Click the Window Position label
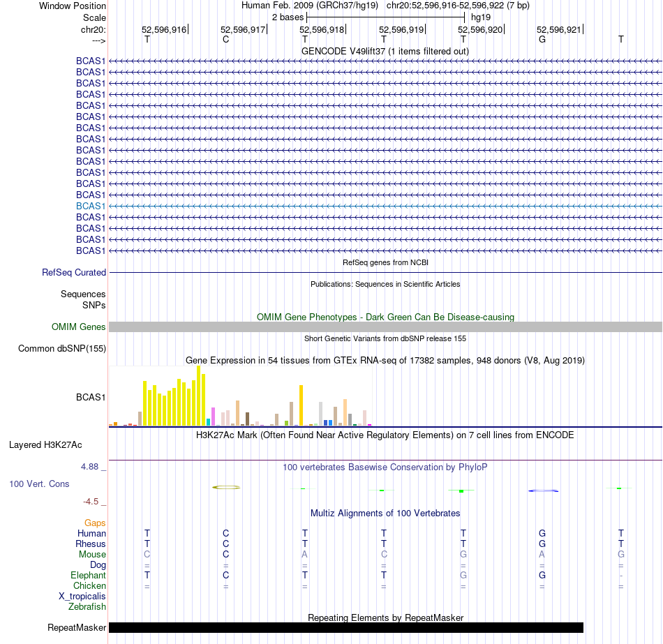Screen dimensions: 663x644 73,6
